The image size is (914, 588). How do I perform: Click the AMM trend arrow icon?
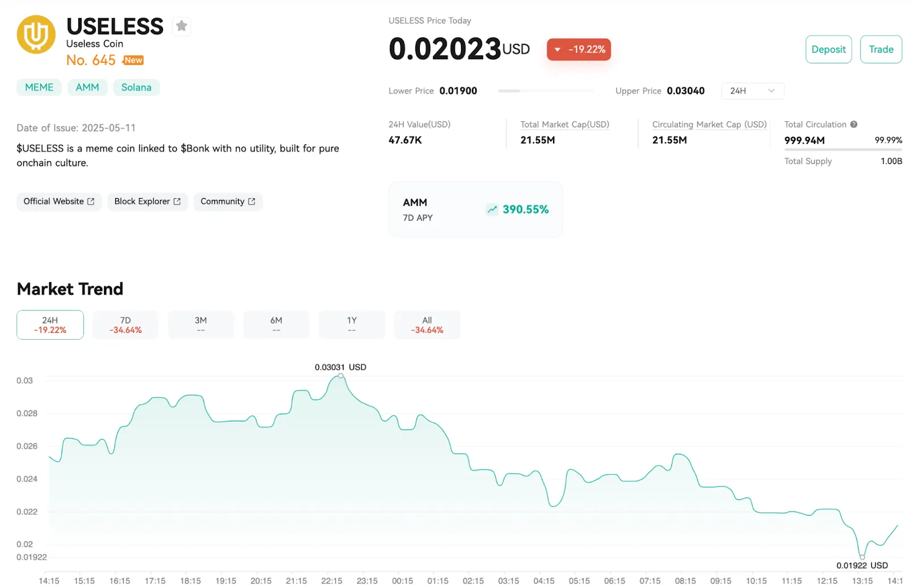pos(492,210)
